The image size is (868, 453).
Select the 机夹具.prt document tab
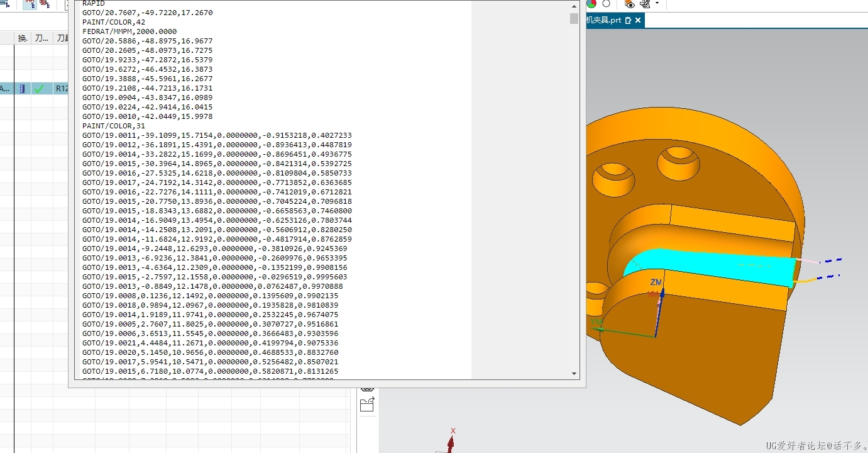click(x=615, y=20)
